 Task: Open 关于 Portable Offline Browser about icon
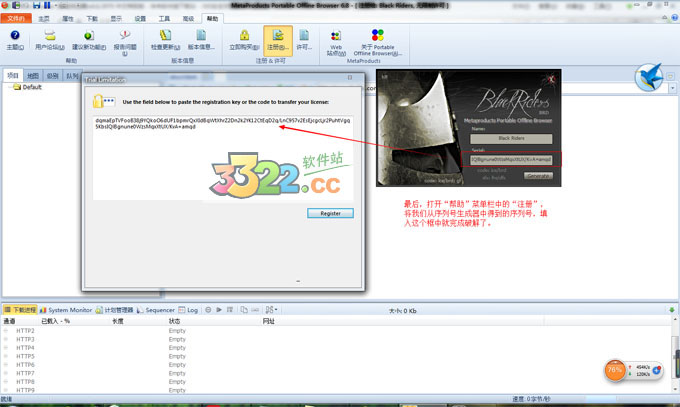pos(378,35)
